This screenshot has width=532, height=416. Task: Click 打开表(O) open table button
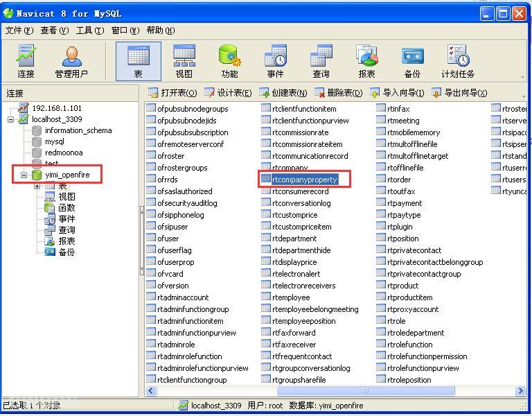pos(172,93)
